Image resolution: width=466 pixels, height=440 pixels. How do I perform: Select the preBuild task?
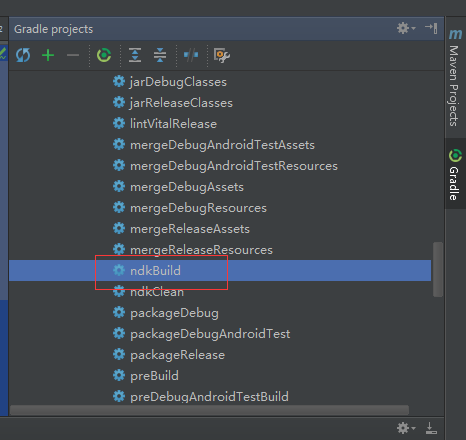pos(154,376)
